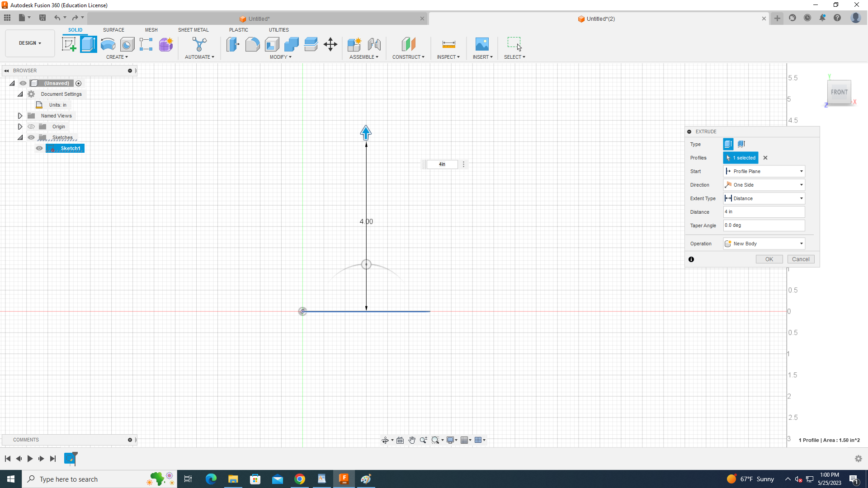Hide Sketch1 using its eye icon
868x488 pixels.
click(x=39, y=148)
